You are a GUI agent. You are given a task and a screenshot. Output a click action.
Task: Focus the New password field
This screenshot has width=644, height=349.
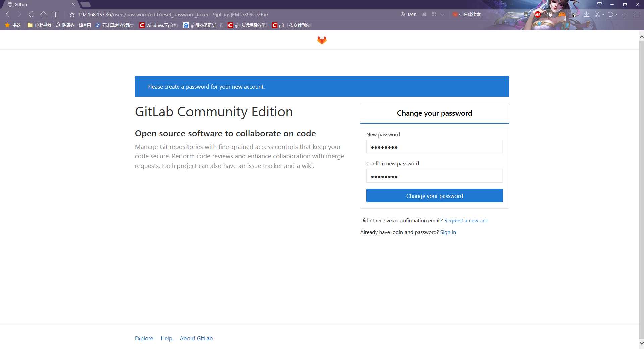coord(434,147)
